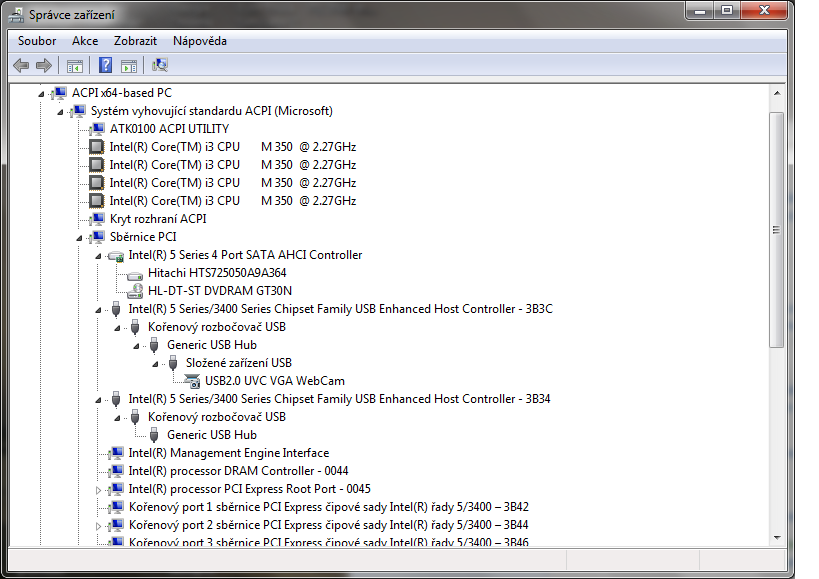Click the Sběrnice PCI node icon

pyautogui.click(x=98, y=237)
